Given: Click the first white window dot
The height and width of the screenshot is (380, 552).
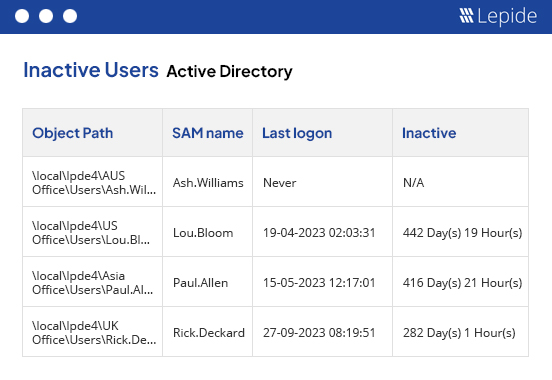Looking at the screenshot, I should click(22, 16).
